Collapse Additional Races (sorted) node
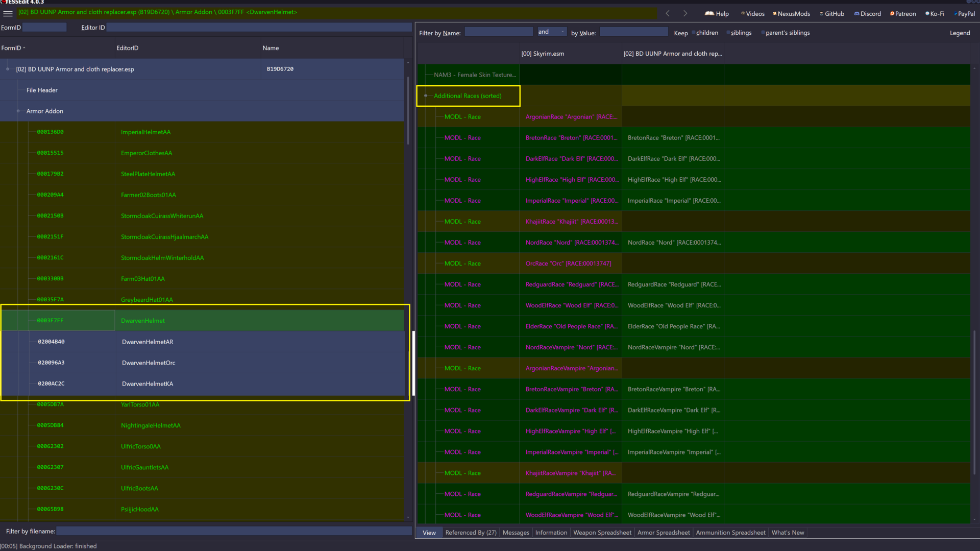This screenshot has height=551, width=980. (426, 95)
